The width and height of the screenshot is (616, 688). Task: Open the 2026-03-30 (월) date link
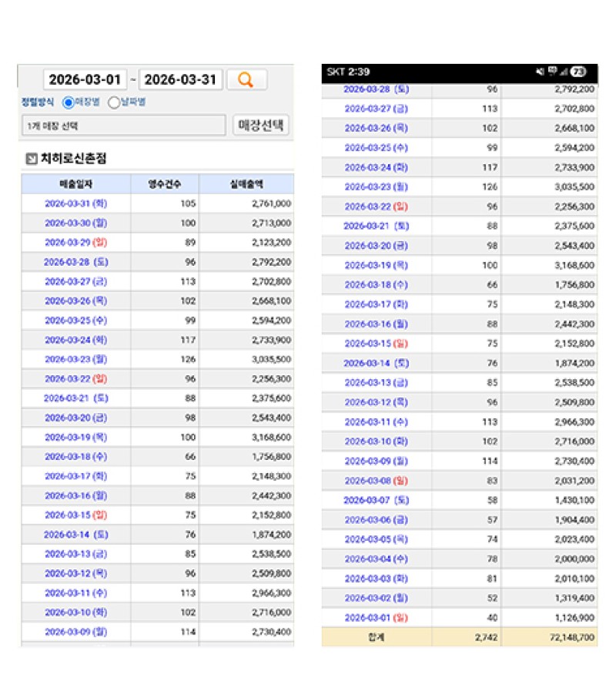pos(76,223)
